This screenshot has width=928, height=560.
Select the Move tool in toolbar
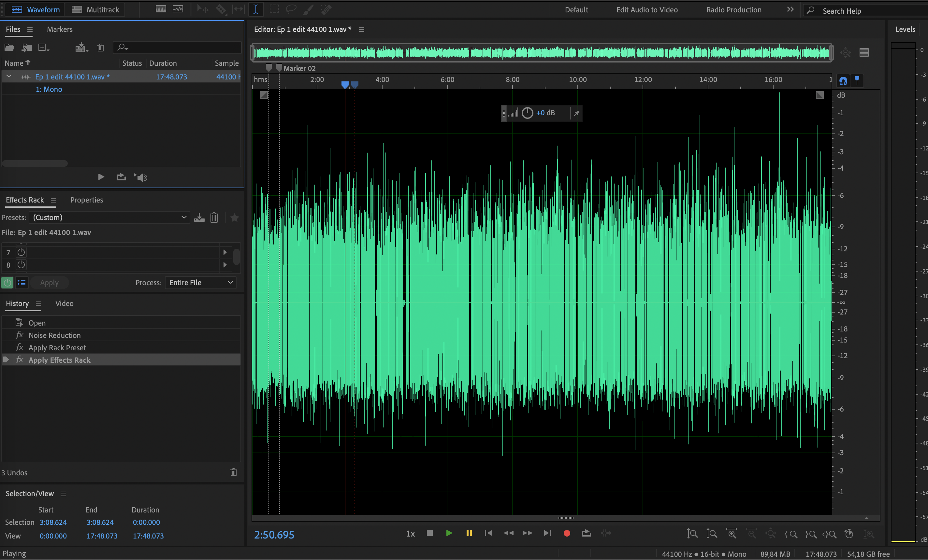[x=203, y=9]
